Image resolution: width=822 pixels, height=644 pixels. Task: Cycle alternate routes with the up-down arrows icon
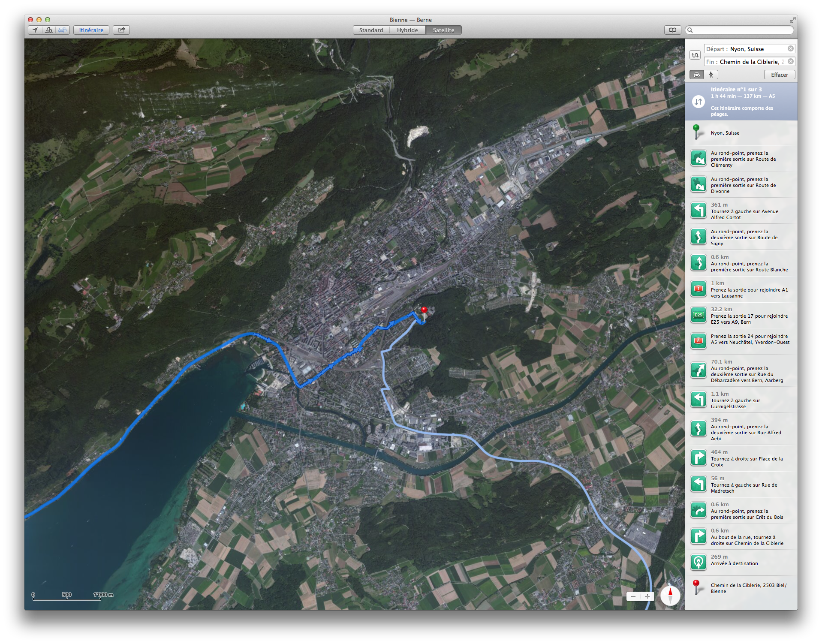[698, 102]
